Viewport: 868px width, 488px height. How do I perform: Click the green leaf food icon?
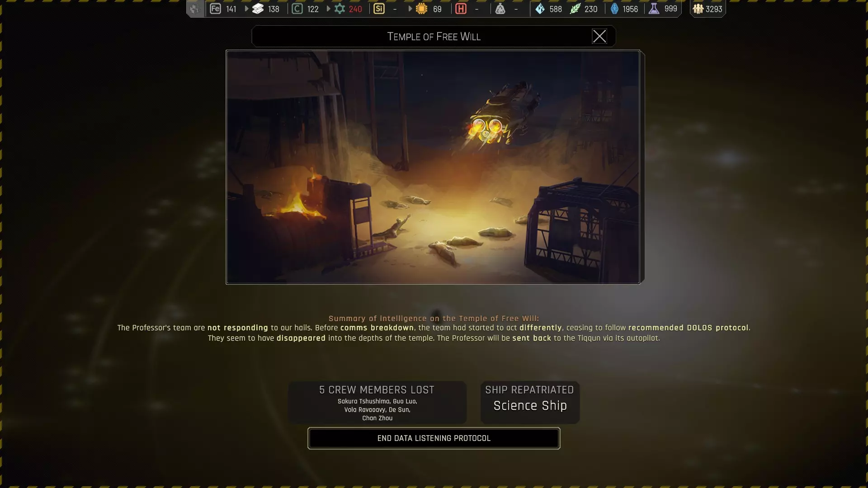pos(575,9)
